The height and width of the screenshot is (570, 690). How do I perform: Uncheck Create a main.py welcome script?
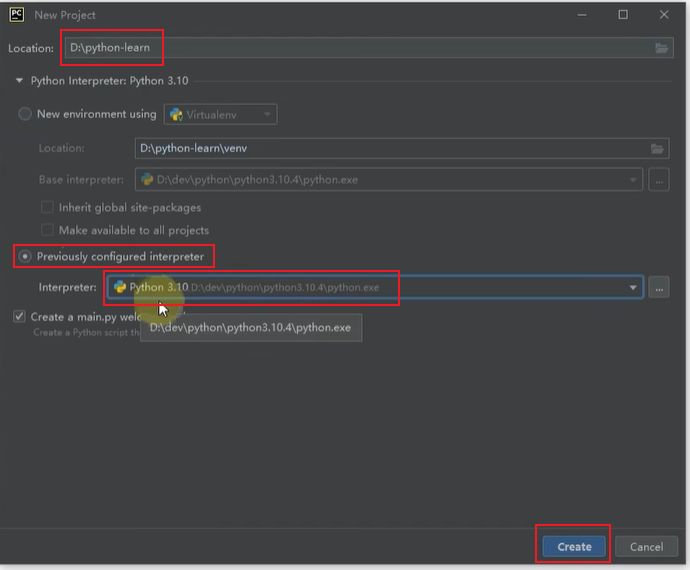[20, 316]
